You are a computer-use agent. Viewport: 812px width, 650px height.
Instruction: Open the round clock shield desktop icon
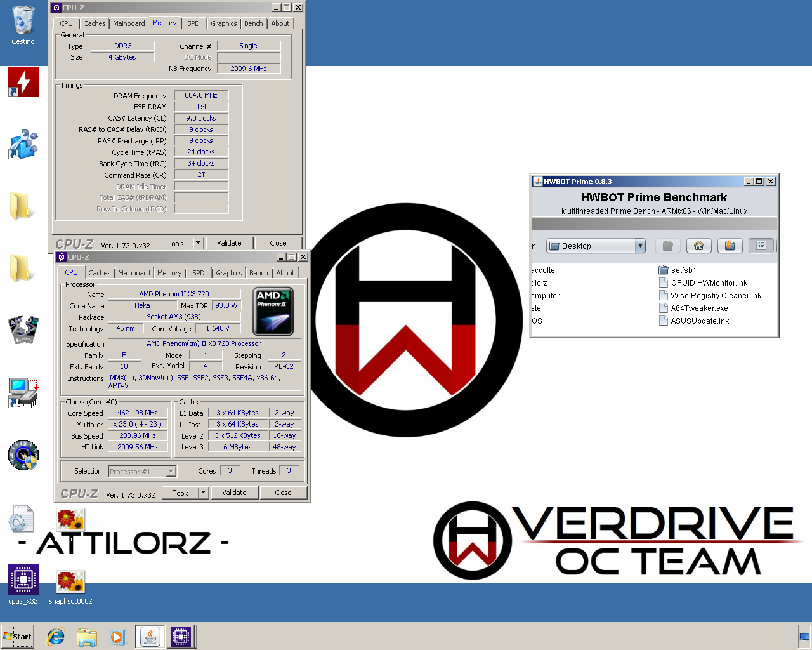click(x=23, y=454)
